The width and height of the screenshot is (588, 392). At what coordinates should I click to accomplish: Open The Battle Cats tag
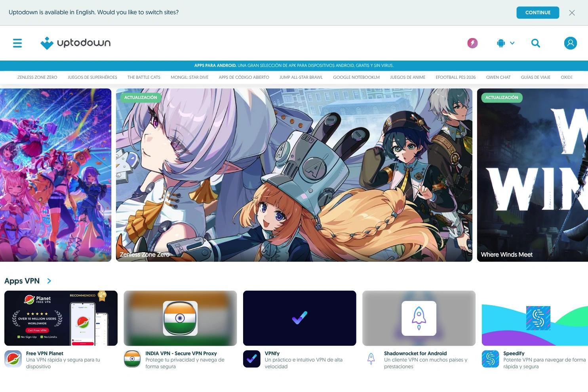click(144, 78)
